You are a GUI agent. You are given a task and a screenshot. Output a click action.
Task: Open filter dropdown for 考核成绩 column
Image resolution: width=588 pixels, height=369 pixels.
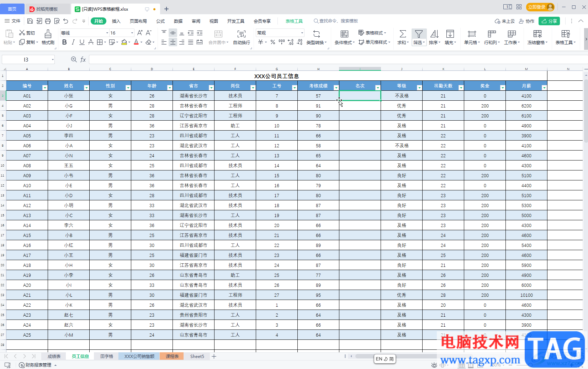click(336, 88)
